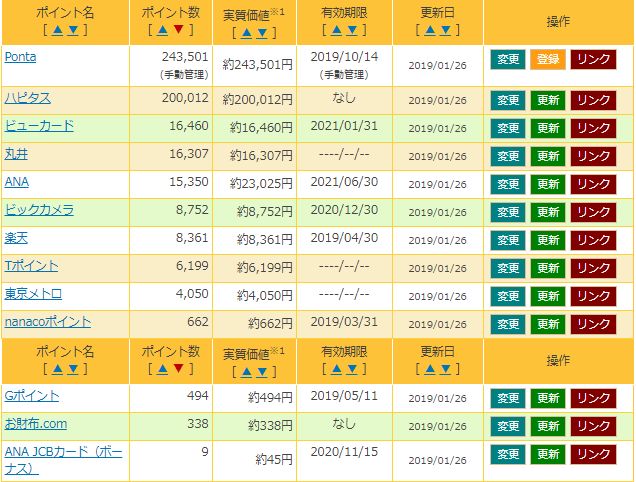Open the ビューカード link
This screenshot has height=482, width=636.
tap(39, 126)
